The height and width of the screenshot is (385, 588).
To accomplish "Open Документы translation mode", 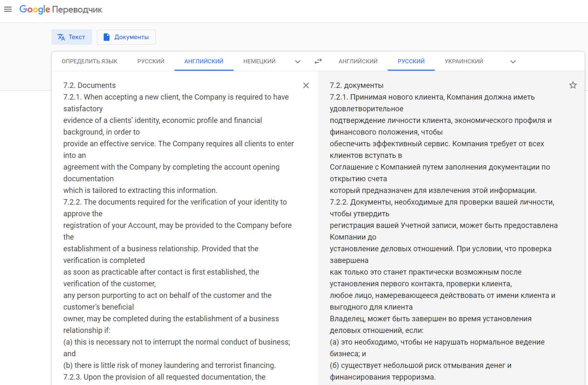I will point(126,37).
